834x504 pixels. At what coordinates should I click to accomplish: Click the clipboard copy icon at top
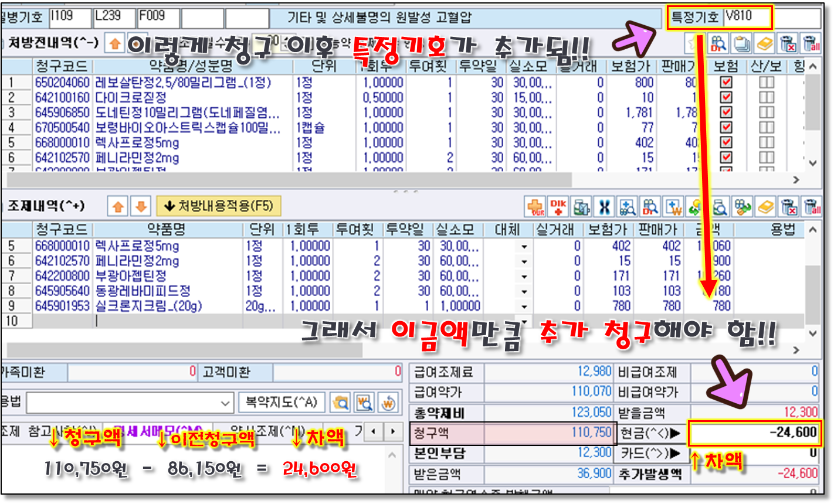click(742, 44)
